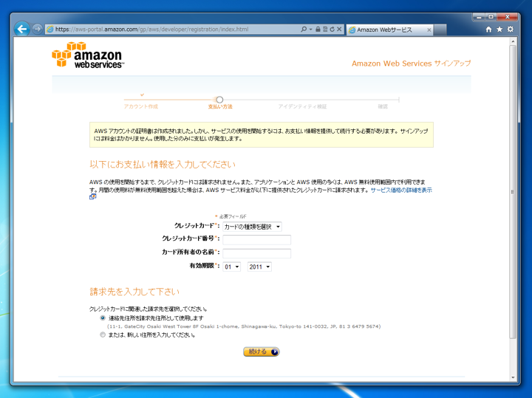
Task: Select または、新しい住所を入力してください radio option
Action: coord(103,335)
